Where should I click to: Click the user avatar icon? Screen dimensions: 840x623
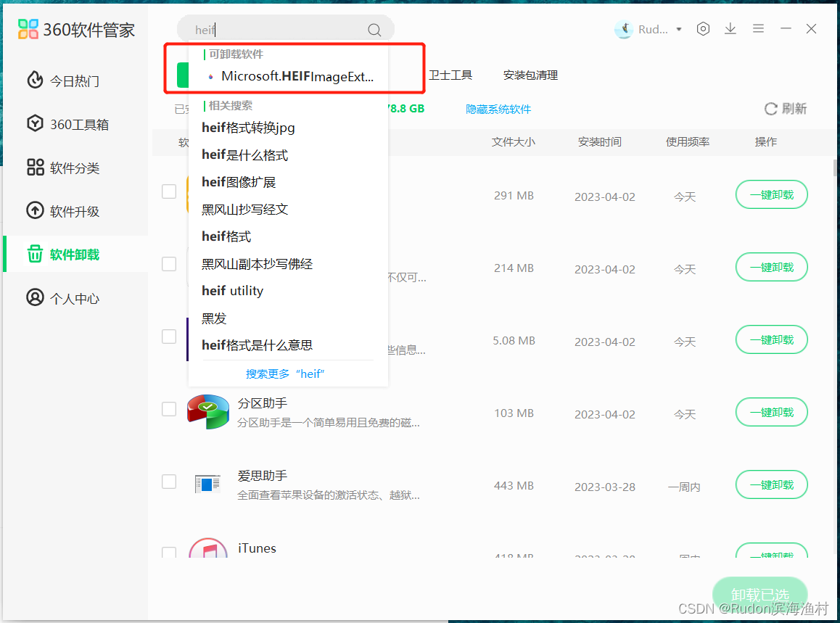coord(624,30)
